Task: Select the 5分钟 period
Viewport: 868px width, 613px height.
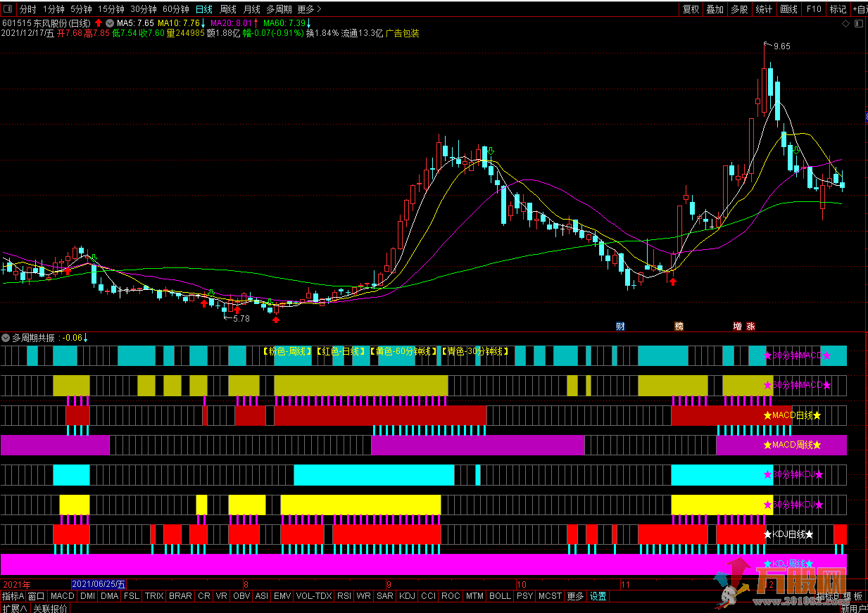Action: click(x=81, y=9)
